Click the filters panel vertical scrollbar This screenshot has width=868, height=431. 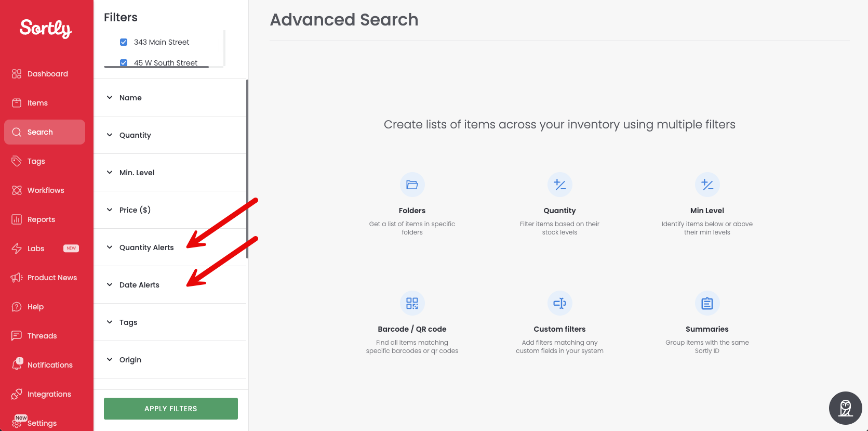(247, 169)
